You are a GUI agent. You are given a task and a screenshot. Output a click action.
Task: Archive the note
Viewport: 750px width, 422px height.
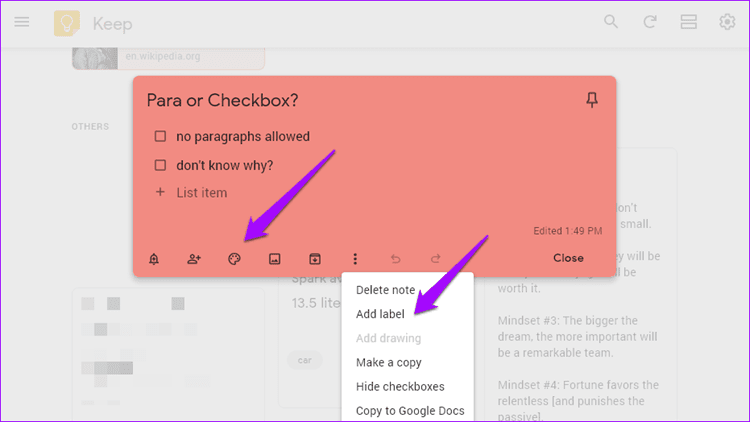click(315, 259)
